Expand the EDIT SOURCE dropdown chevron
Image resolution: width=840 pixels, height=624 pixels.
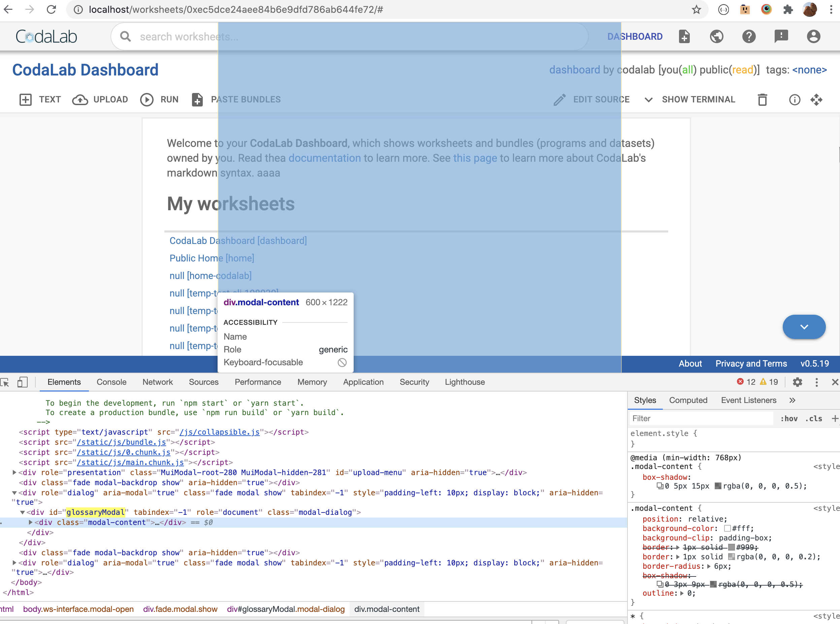(648, 100)
